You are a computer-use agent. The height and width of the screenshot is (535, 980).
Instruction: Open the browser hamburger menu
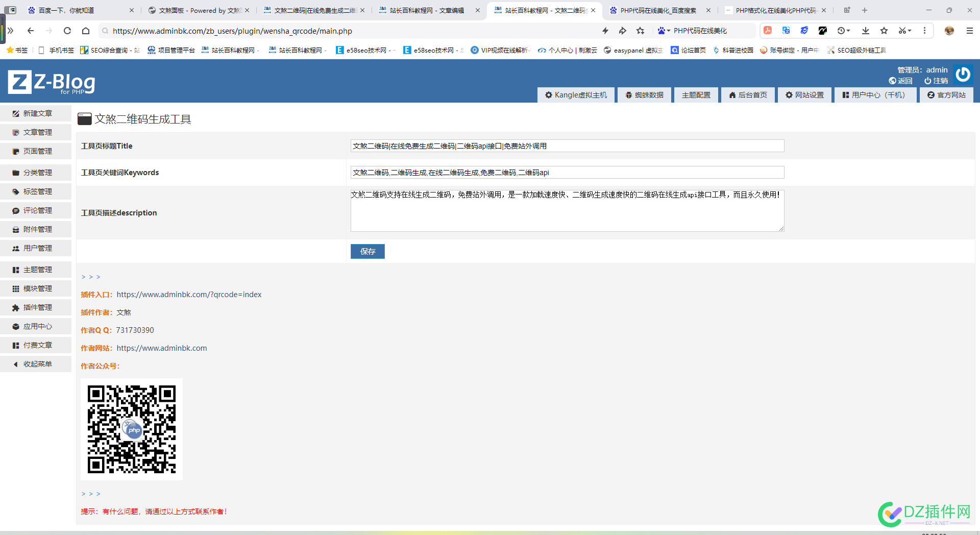[x=970, y=31]
